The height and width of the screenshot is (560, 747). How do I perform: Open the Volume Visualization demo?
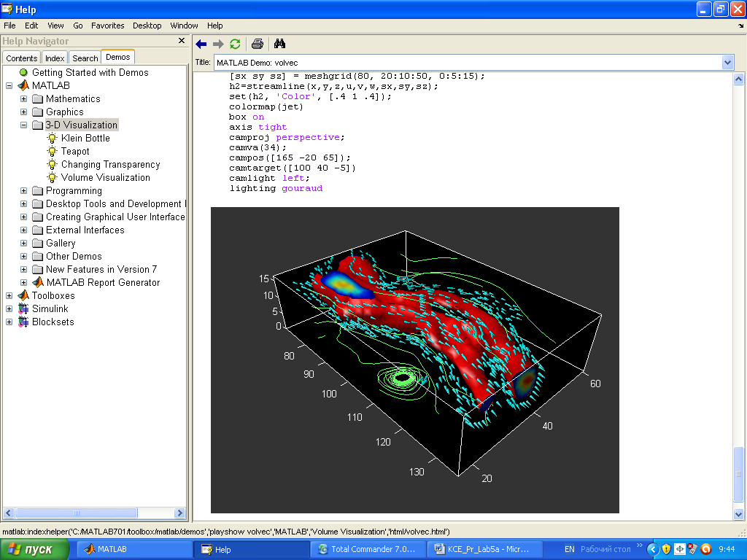[x=105, y=178]
